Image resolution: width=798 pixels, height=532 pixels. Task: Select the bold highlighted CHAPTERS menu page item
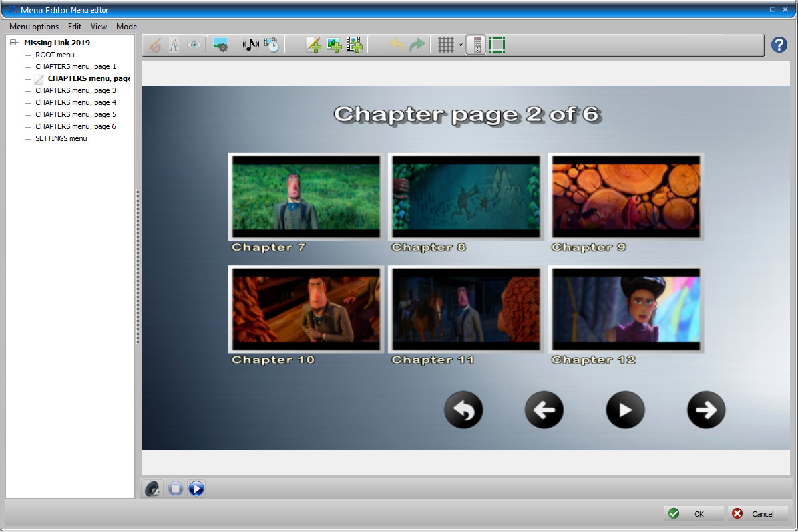89,78
